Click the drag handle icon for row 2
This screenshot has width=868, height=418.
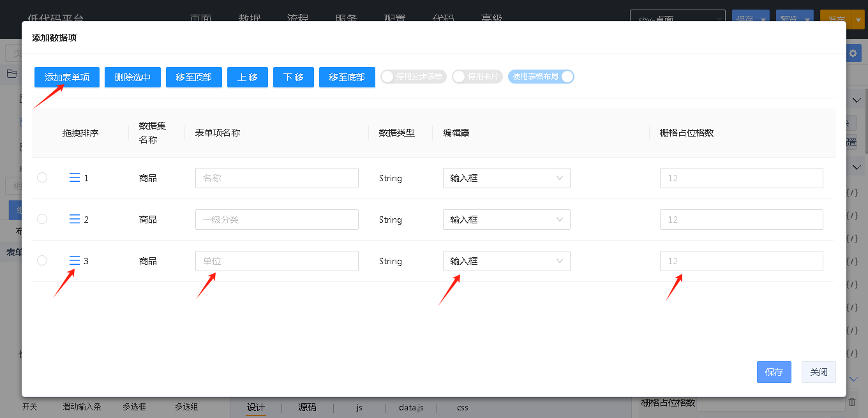click(74, 220)
